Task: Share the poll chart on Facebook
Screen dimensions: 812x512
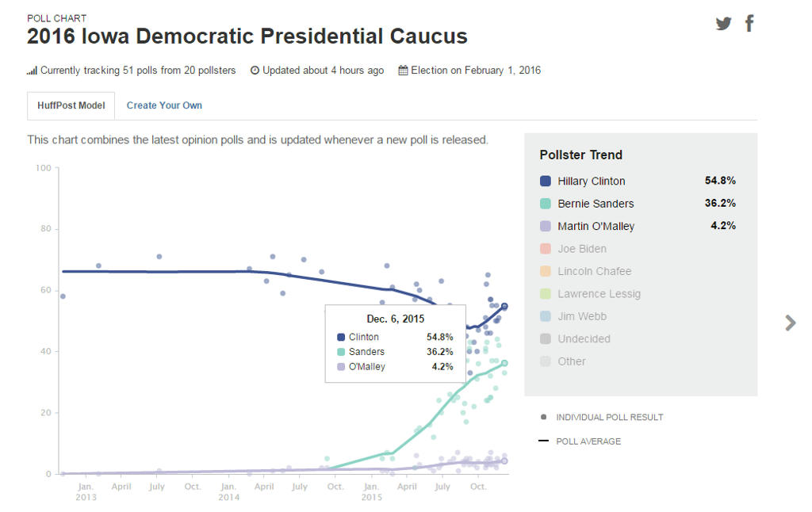Action: pyautogui.click(x=749, y=23)
